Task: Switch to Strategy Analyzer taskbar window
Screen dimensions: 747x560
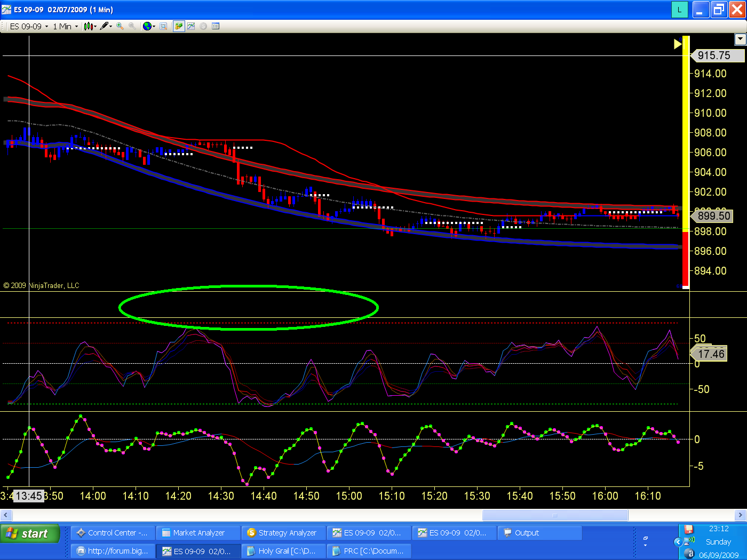Action: [x=283, y=533]
